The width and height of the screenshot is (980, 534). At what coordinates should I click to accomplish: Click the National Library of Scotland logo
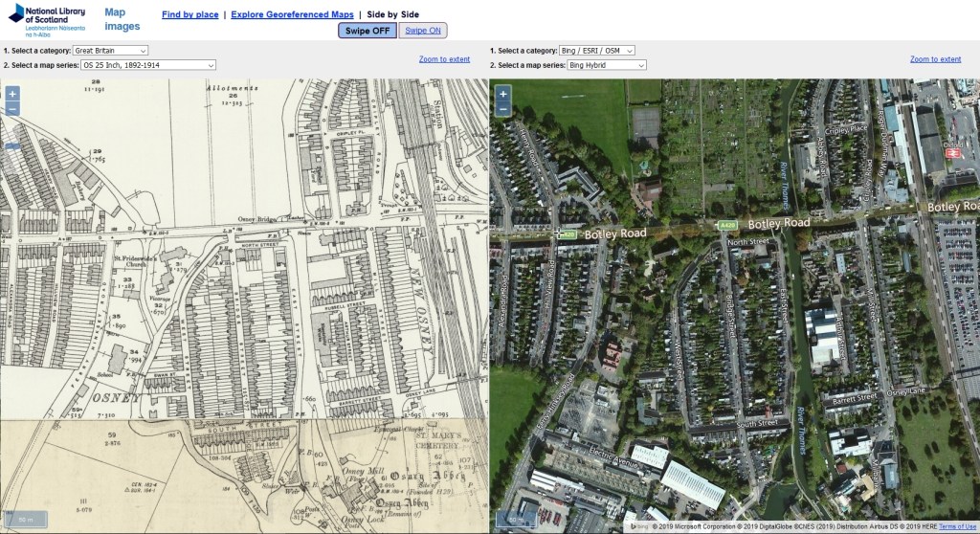46,19
